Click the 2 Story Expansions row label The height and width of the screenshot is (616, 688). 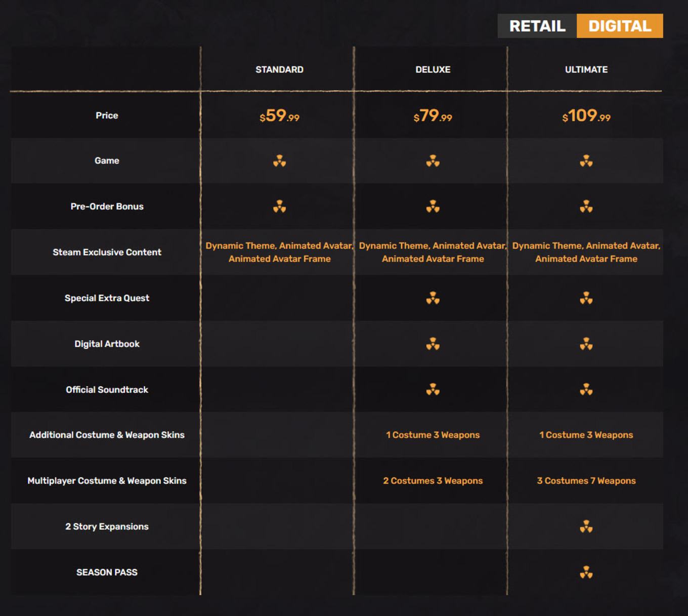107,526
